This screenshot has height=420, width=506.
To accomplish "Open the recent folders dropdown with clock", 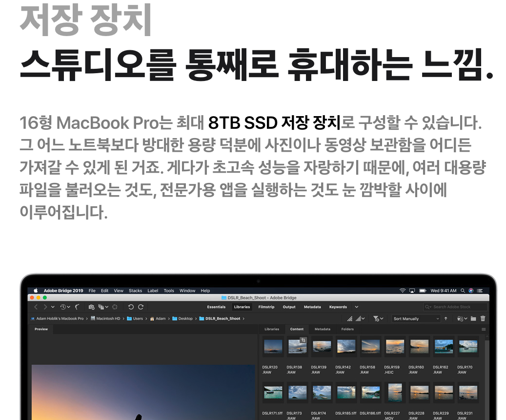I will pos(462,319).
